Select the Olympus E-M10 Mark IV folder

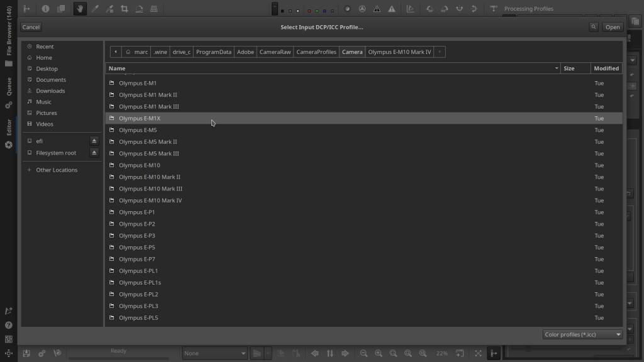click(364, 200)
